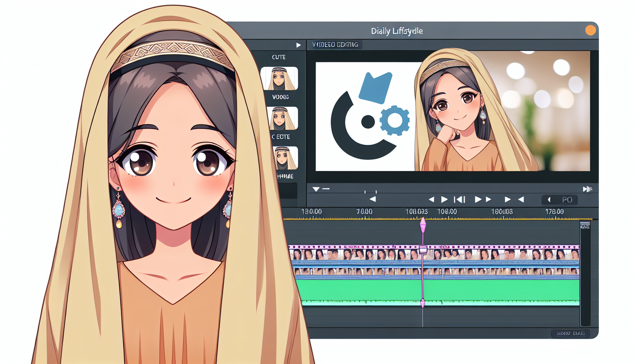Open the thumbnail under the CUTE label
Screen dimensions: 637x364
point(279,79)
